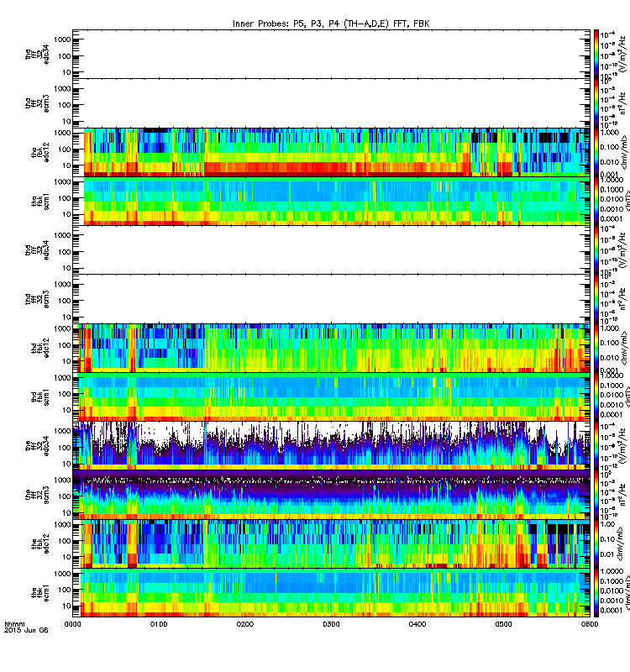Click the 10 tick of the fbk scm1 panel
This screenshot has width=630, height=672.
66,606
